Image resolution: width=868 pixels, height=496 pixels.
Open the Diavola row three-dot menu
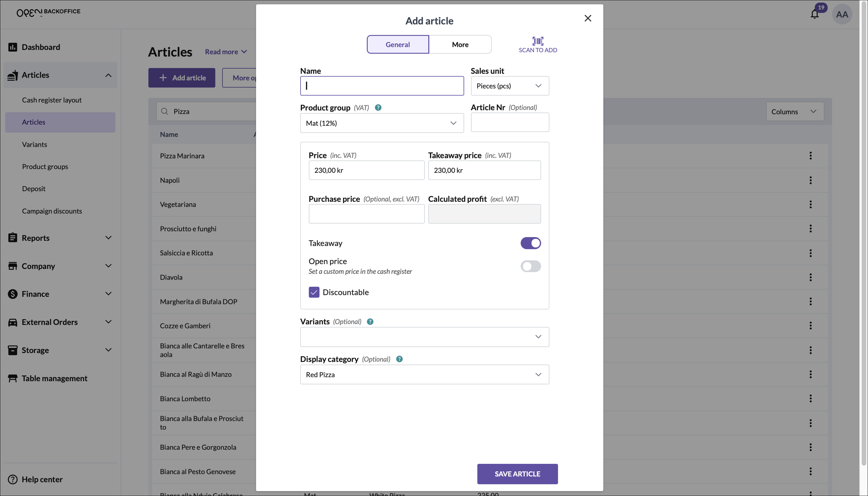[810, 277]
